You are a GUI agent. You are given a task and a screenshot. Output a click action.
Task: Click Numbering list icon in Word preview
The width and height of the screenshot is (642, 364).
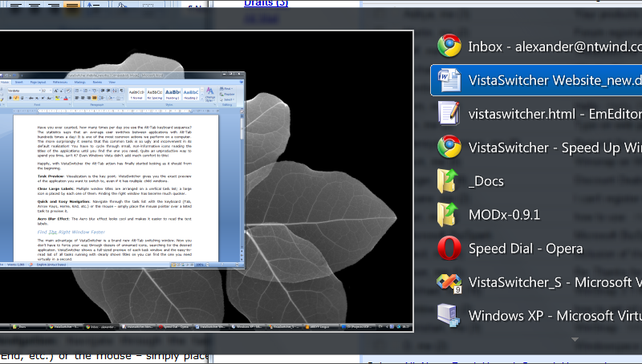(x=86, y=91)
